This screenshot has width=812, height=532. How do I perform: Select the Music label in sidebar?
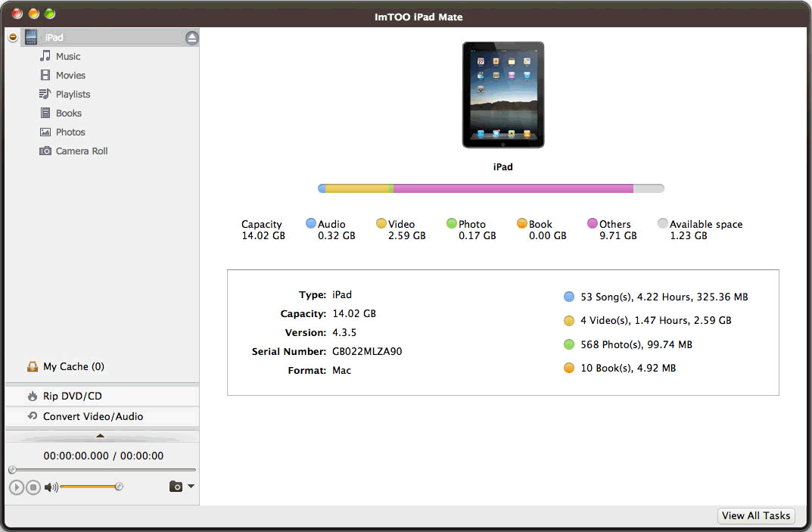coord(68,57)
